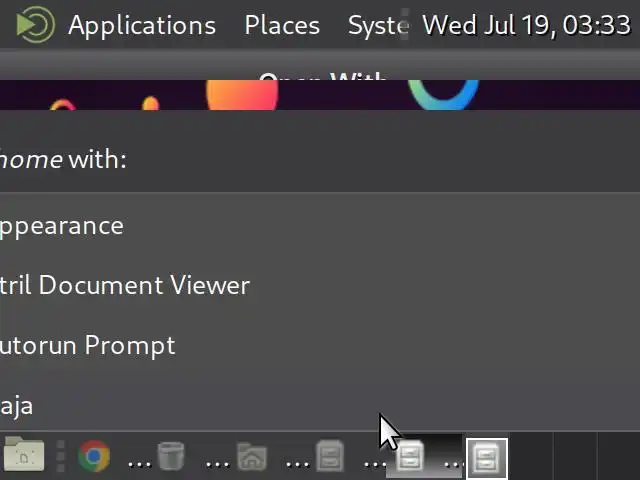640x480 pixels.
Task: Click the MATE logo icon in the top panel
Action: [x=35, y=24]
